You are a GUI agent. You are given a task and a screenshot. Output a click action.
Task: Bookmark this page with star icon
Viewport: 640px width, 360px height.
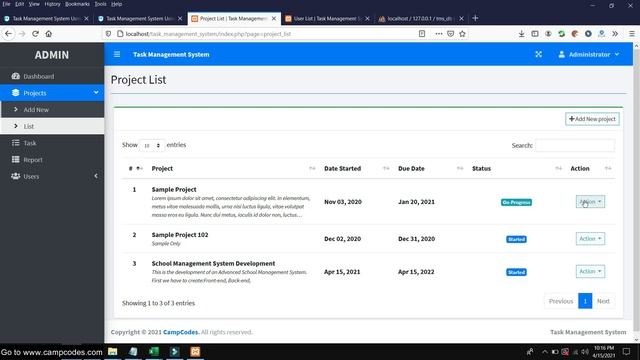click(462, 34)
